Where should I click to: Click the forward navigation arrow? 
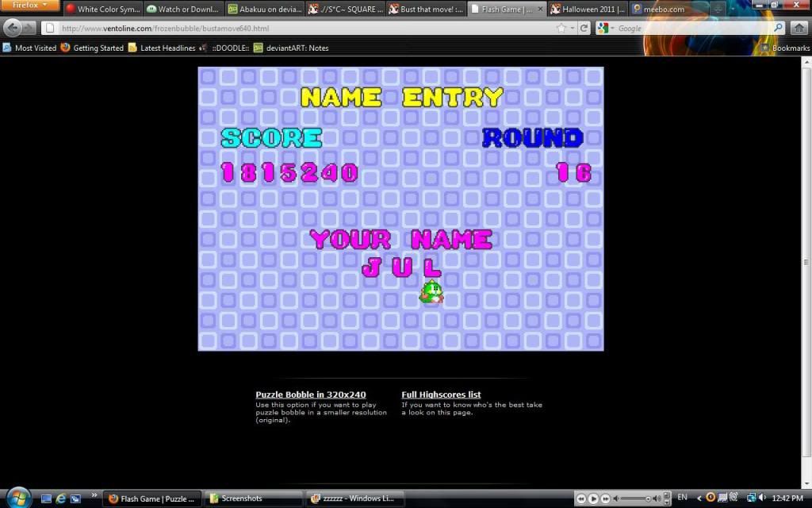click(x=29, y=28)
